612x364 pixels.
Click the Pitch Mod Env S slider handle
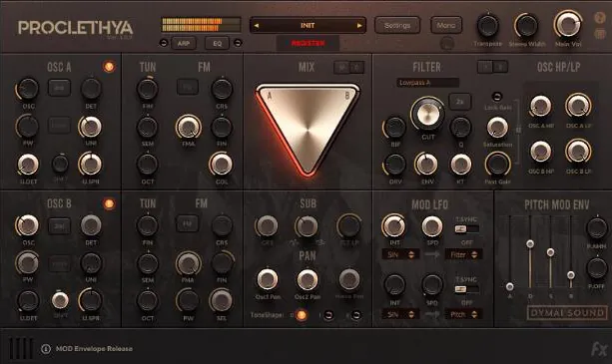550,252
